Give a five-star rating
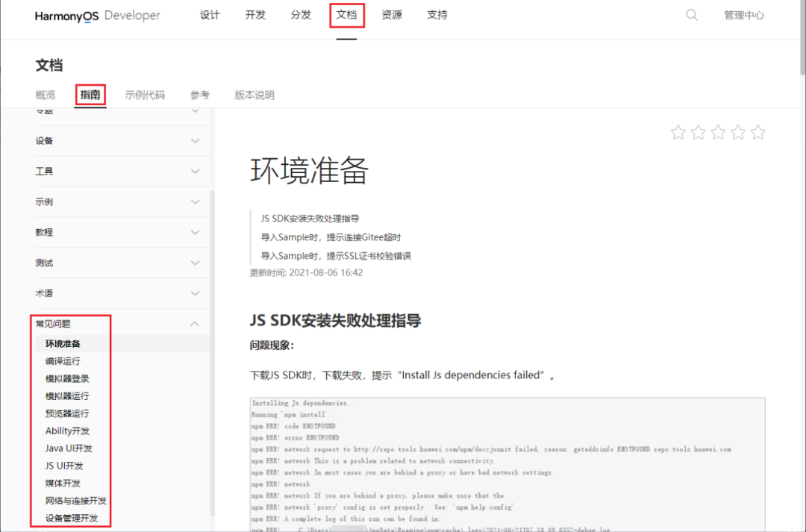 point(758,133)
